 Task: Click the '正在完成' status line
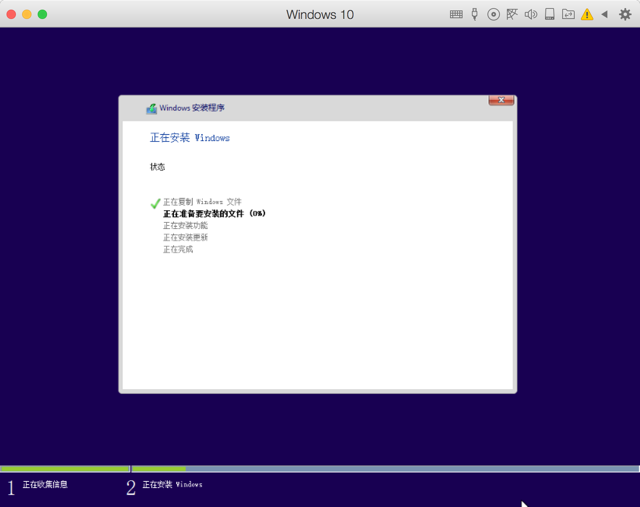178,249
